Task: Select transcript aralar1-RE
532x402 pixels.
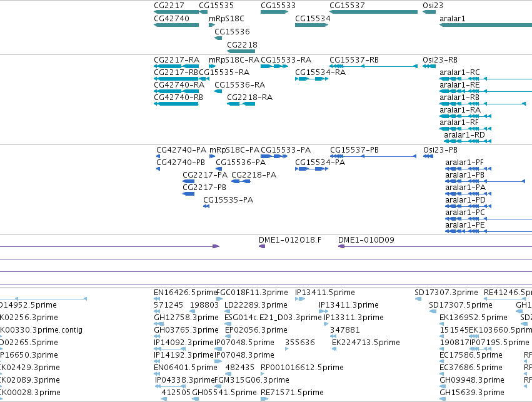Action: click(459, 85)
